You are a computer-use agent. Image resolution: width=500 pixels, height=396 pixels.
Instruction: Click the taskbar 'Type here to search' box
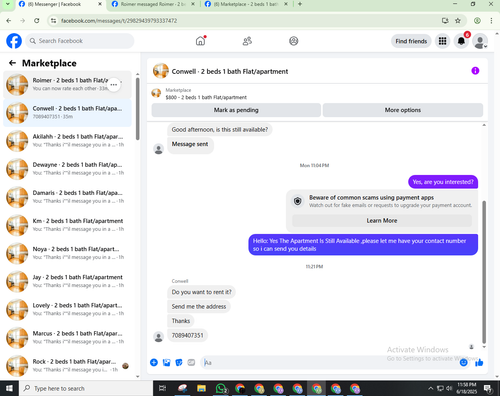(86, 388)
